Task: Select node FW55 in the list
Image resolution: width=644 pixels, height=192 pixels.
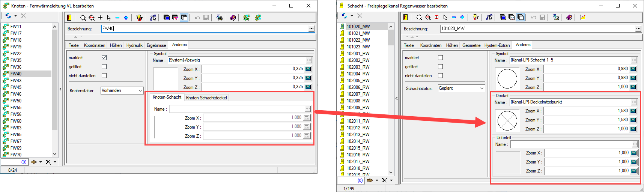Action: 16,108
